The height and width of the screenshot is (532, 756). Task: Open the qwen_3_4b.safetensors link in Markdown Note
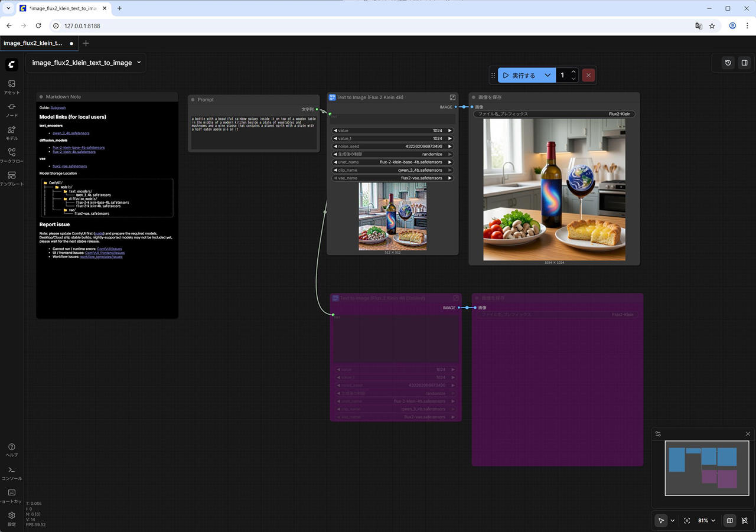coord(71,133)
